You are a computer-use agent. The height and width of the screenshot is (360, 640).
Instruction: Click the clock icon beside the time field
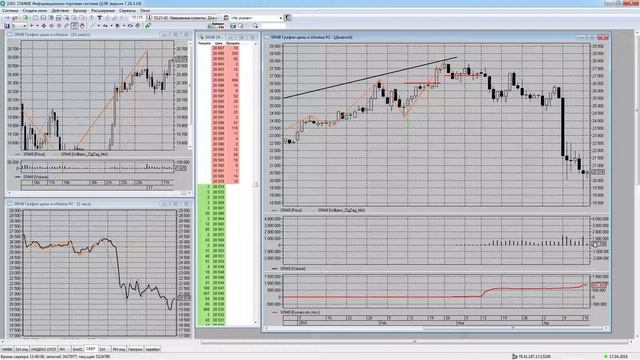click(x=149, y=18)
